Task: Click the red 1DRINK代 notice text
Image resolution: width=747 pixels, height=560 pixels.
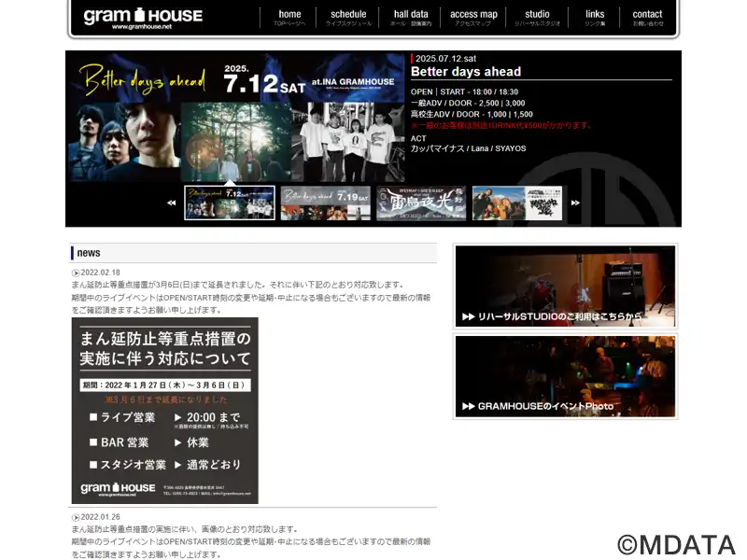Action: pyautogui.click(x=501, y=126)
